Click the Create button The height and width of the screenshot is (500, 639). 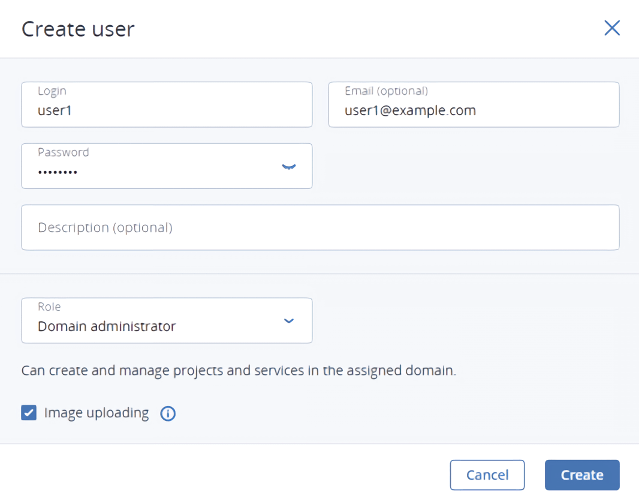(582, 475)
